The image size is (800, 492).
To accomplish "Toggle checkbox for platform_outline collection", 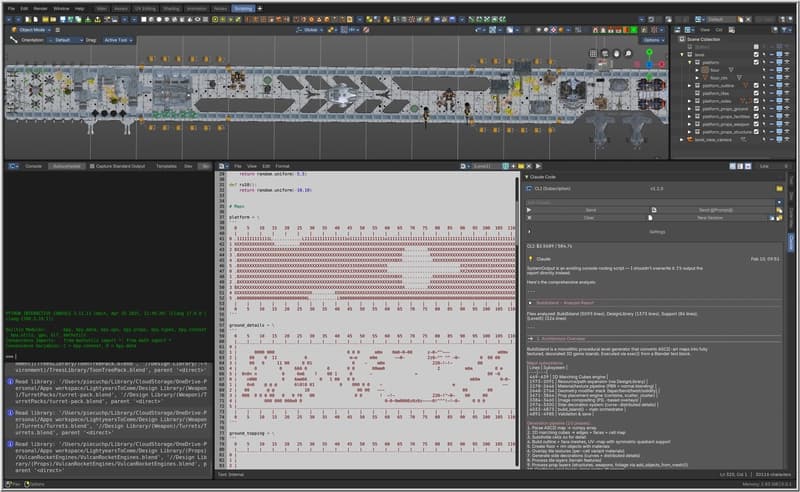I will point(756,86).
